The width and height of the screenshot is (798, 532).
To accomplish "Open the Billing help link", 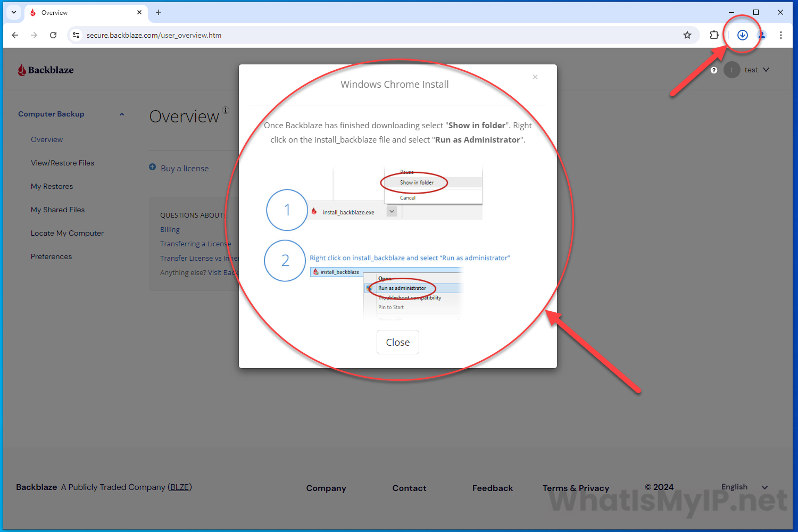I will click(x=170, y=229).
